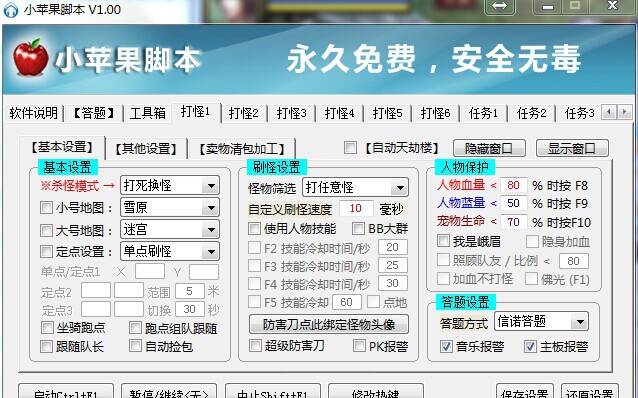Viewport: 638px width, 398px height.
Task: Check BB大群 option
Action: click(359, 228)
